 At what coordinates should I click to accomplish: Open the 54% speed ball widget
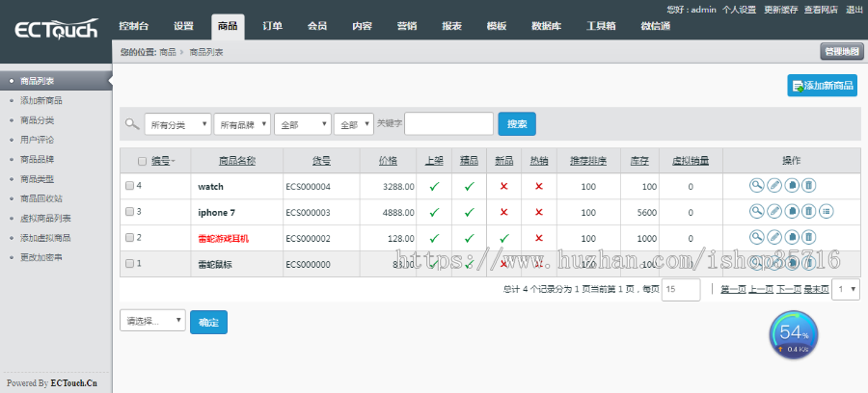(794, 335)
